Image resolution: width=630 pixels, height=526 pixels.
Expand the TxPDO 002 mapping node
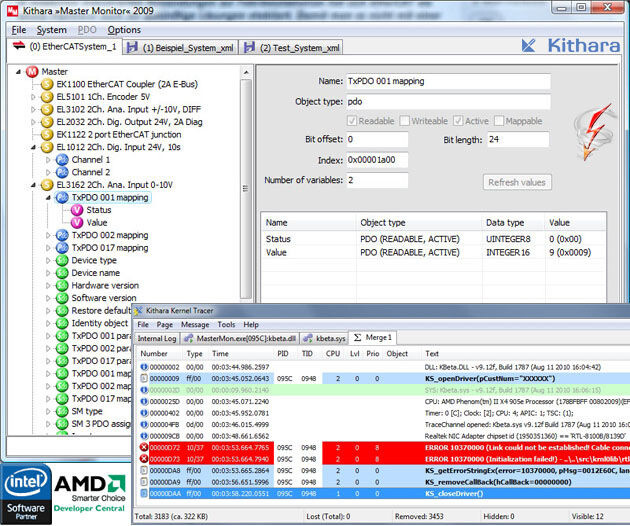(x=48, y=235)
